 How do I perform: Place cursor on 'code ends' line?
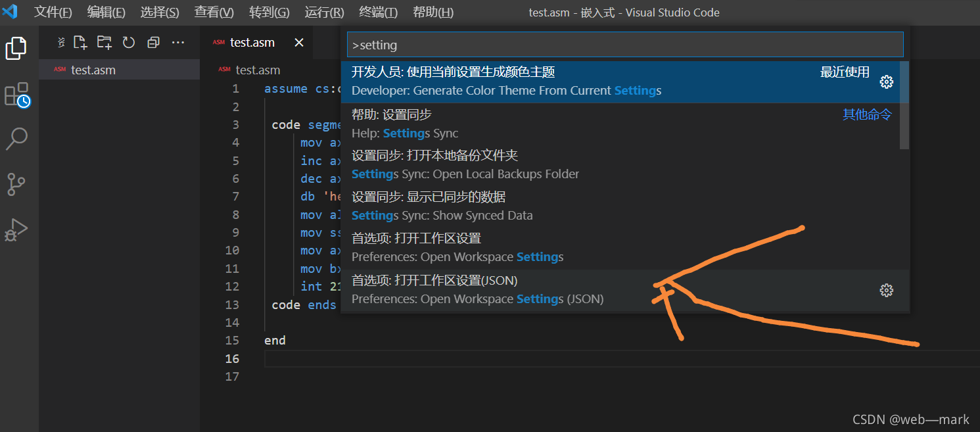tap(304, 304)
